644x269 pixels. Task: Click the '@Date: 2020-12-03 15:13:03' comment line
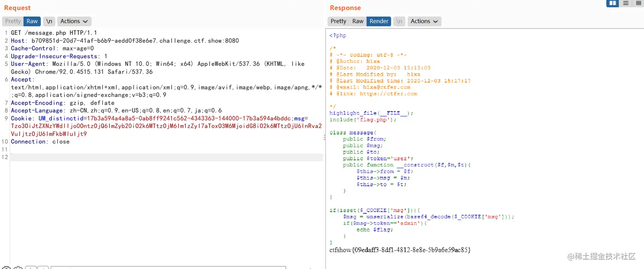[x=380, y=68]
